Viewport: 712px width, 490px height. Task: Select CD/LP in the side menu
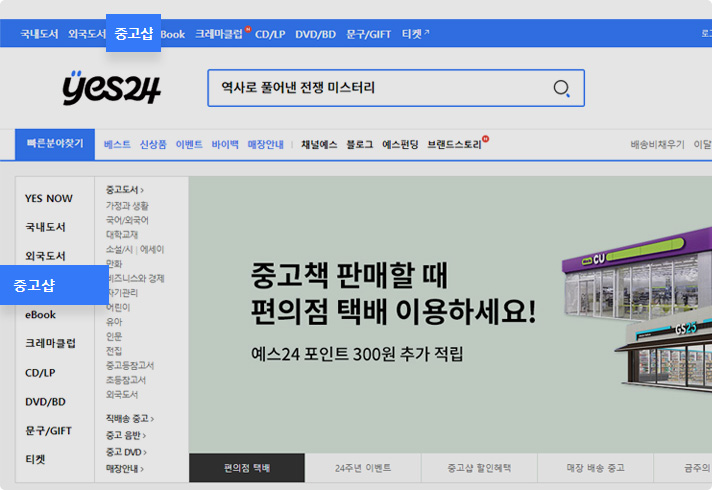coord(40,373)
